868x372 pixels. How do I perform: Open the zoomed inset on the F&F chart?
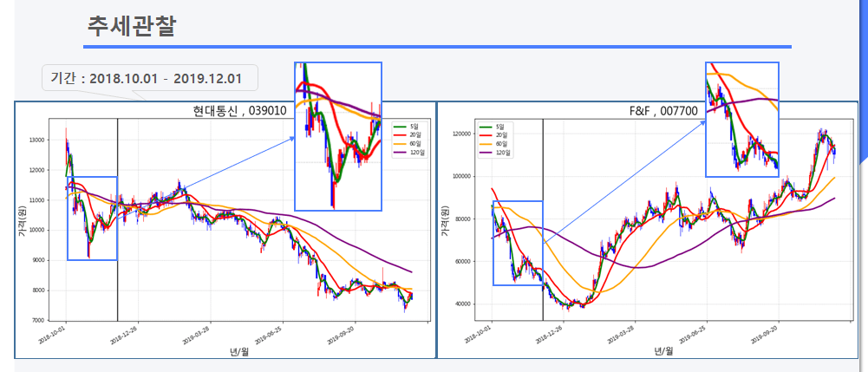point(741,120)
